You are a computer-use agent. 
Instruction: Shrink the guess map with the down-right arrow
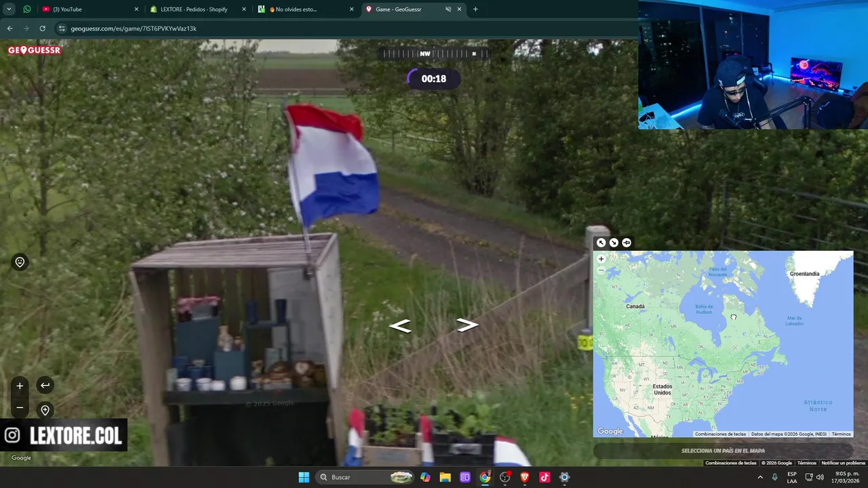pyautogui.click(x=614, y=243)
